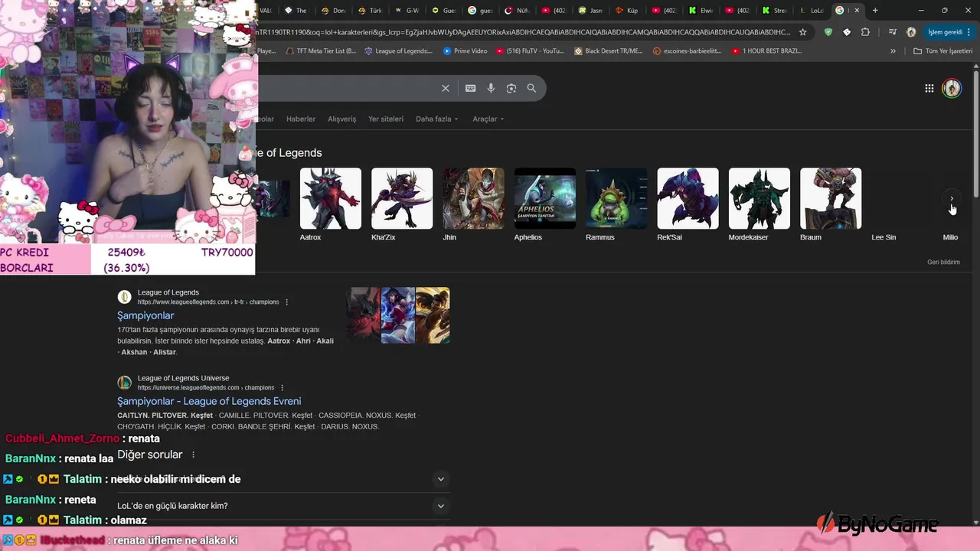Expand the Araçlar dropdown
This screenshot has width=980, height=551.
tap(488, 119)
